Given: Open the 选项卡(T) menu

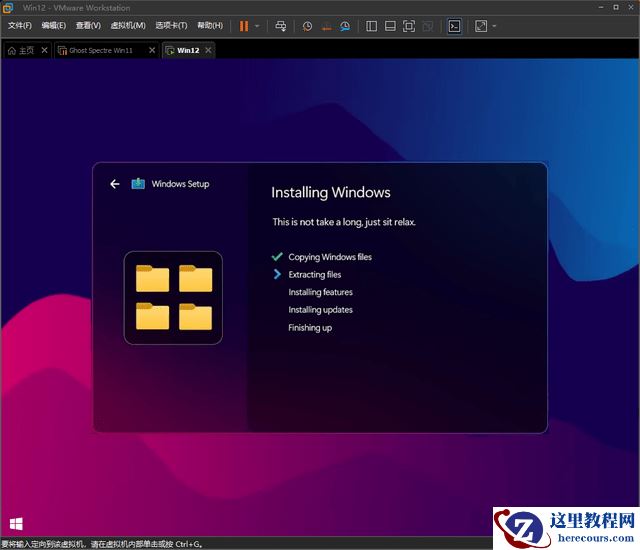Looking at the screenshot, I should pos(171,26).
